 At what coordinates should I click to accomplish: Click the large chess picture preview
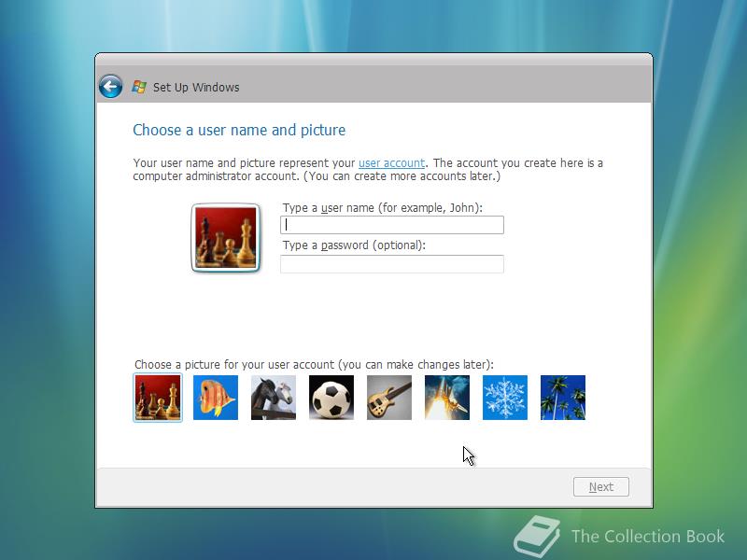[226, 238]
